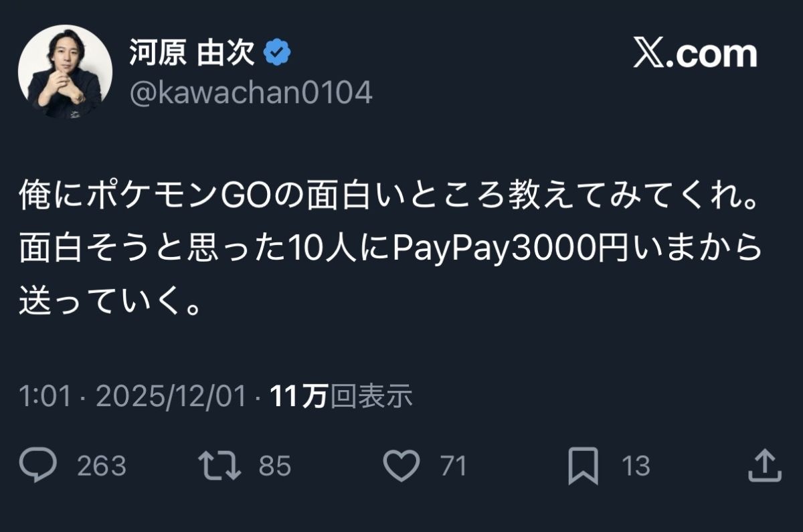This screenshot has height=532, width=803.
Task: Click the 2025/12/01 post date
Action: [172, 397]
